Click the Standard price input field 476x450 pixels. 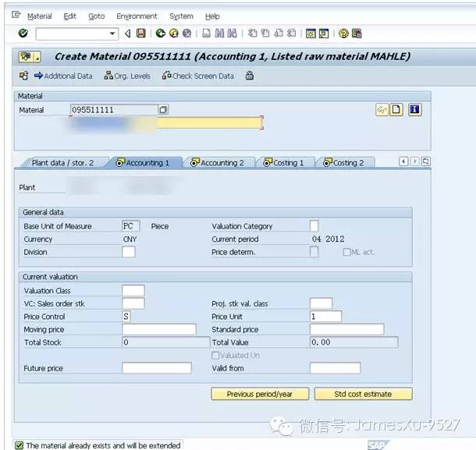click(x=347, y=330)
